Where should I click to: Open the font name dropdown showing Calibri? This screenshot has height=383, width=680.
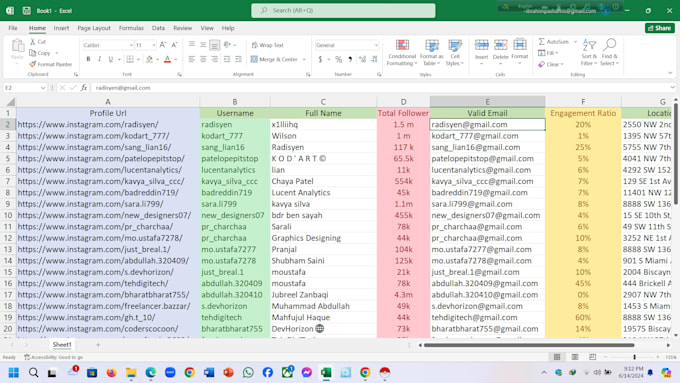[x=131, y=45]
